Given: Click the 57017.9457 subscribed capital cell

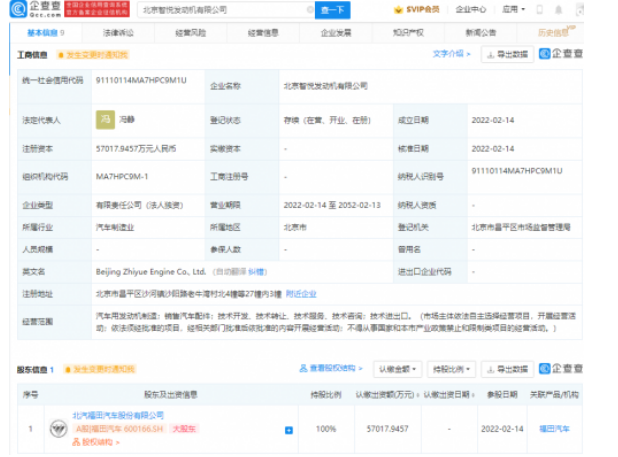Looking at the screenshot, I should pos(387,429).
